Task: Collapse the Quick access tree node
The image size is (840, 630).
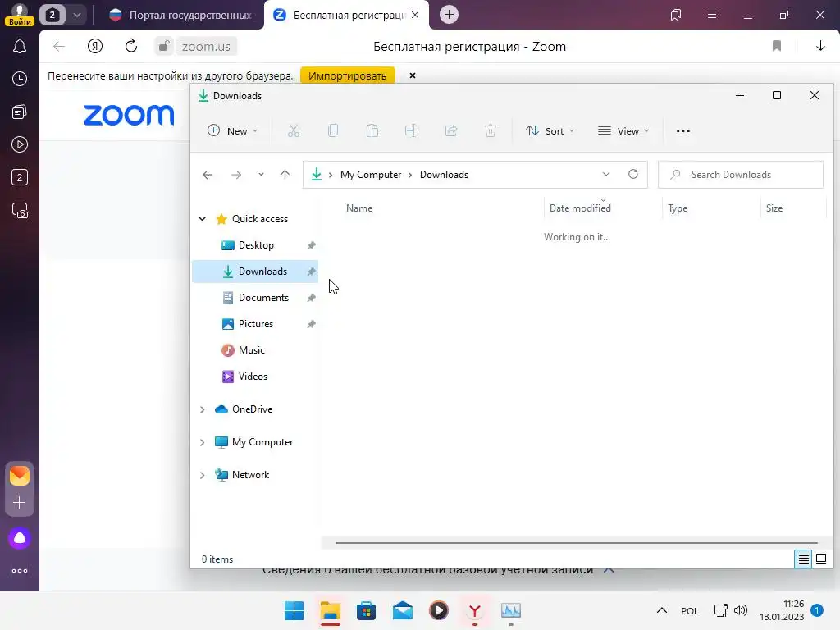Action: coord(202,218)
